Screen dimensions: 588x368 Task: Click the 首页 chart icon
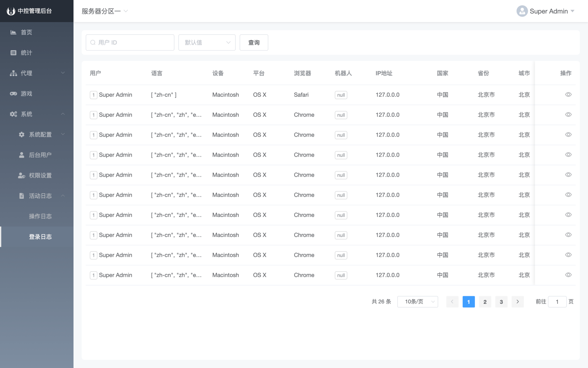click(x=13, y=32)
